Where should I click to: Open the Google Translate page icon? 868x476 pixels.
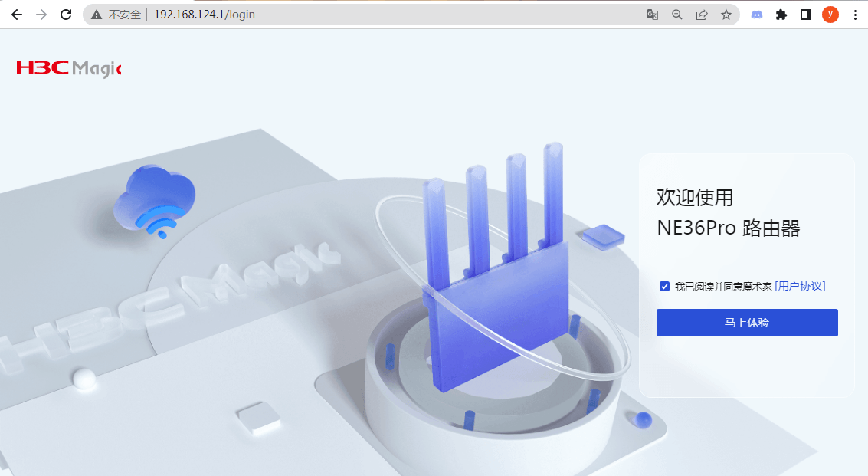coord(653,15)
